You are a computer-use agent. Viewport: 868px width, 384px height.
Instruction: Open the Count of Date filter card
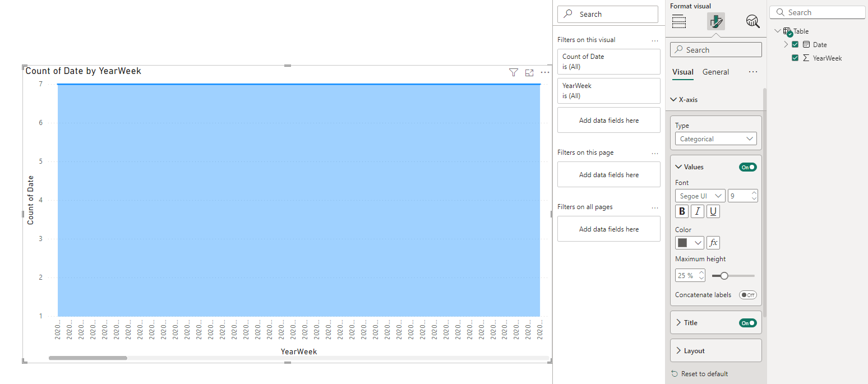[x=609, y=62]
